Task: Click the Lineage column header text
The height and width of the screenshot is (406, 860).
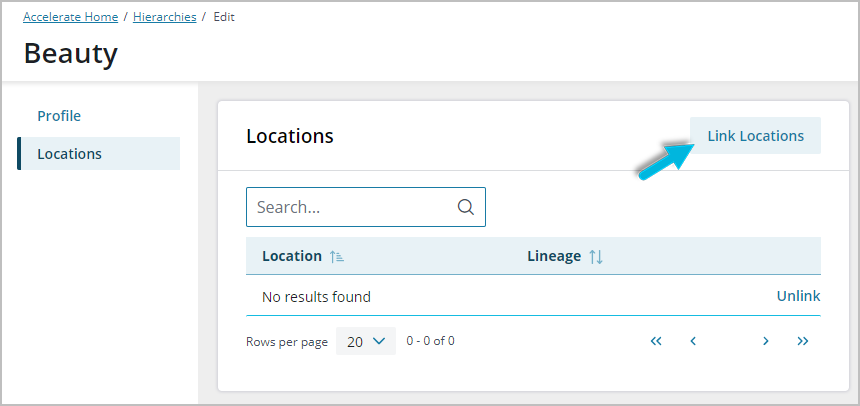Action: (x=554, y=256)
